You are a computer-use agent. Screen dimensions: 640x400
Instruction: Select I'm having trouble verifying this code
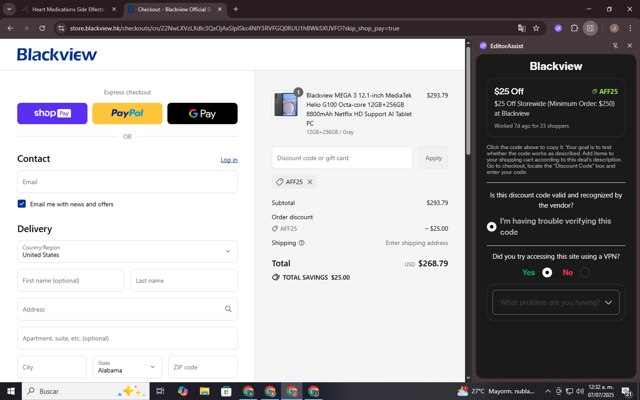pyautogui.click(x=491, y=227)
